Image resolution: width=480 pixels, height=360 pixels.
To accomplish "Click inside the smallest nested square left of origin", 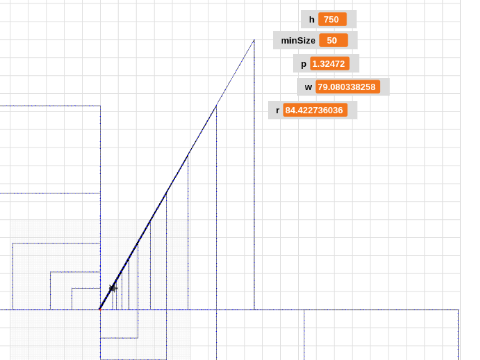I will pyautogui.click(x=86, y=299).
